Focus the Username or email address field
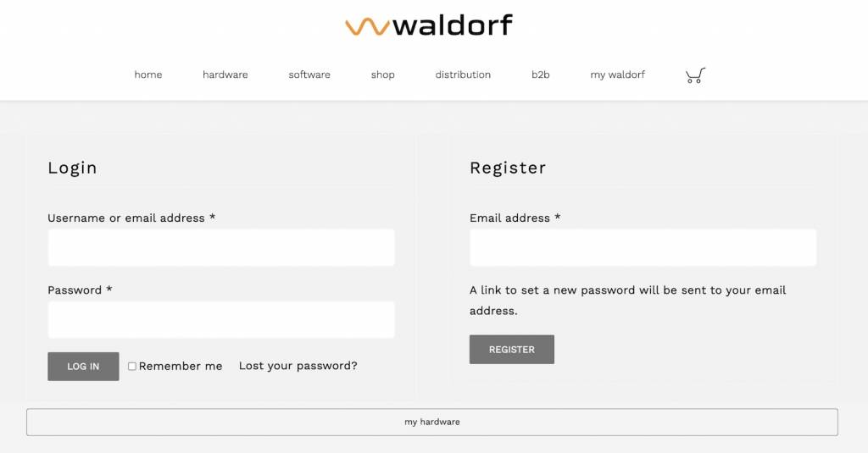Image resolution: width=868 pixels, height=453 pixels. [x=221, y=247]
